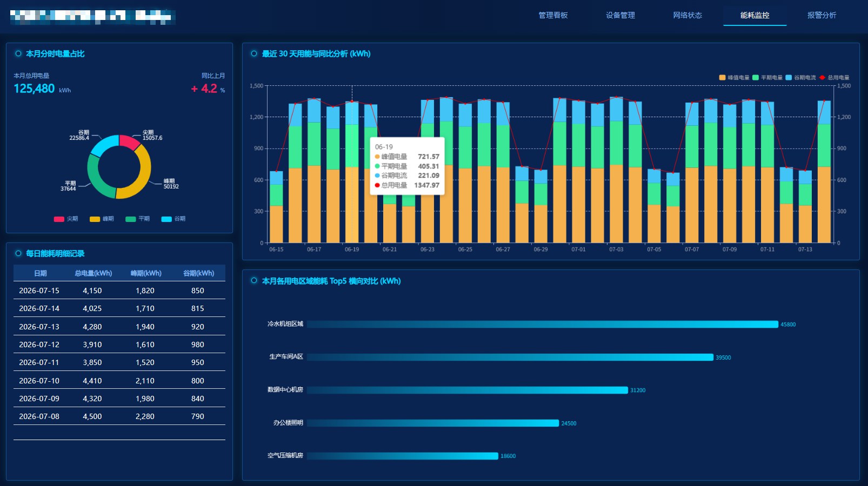Screen dimensions: 868x486
Task: Click the 空气压缩机房 horizontal bar
Action: tap(403, 456)
